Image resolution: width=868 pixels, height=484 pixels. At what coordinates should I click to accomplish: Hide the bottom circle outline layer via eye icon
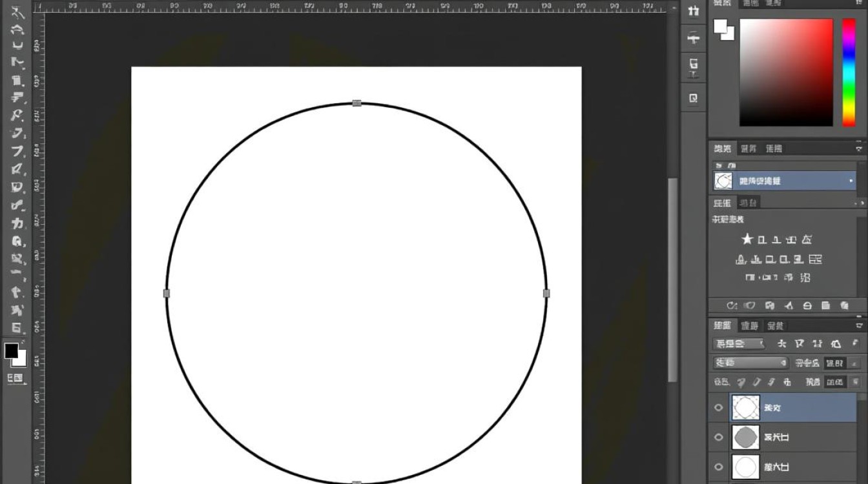pyautogui.click(x=718, y=466)
